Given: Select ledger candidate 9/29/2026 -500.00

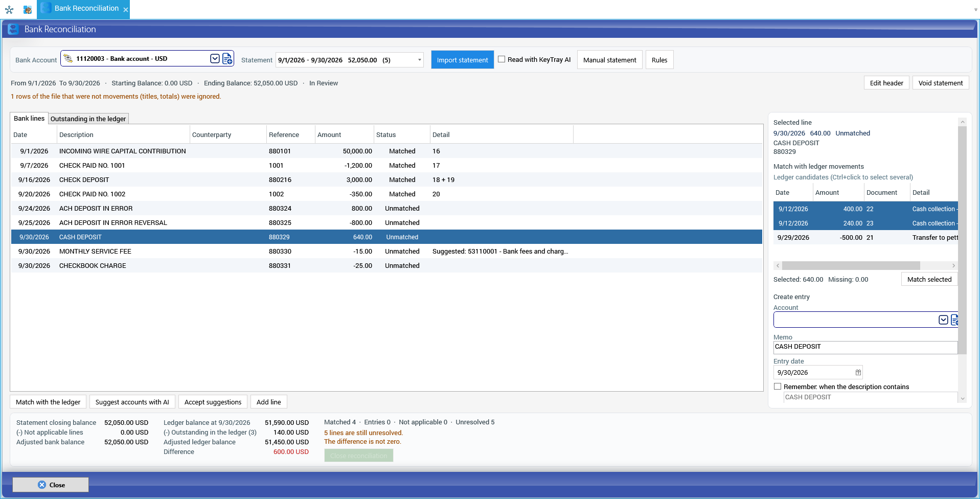Looking at the screenshot, I should point(865,238).
